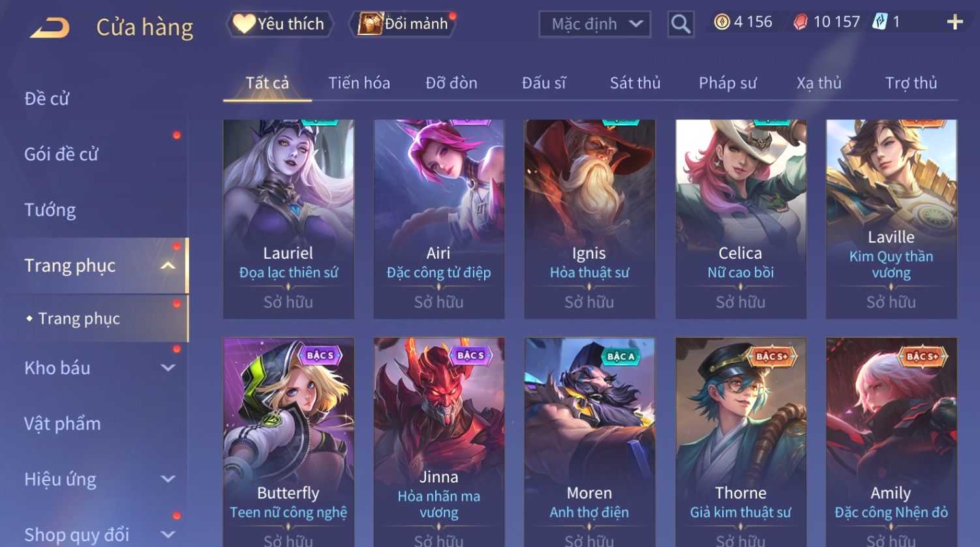Viewport: 980px width, 547px height.
Task: Switch to the Pháp sư tab
Action: 727,83
